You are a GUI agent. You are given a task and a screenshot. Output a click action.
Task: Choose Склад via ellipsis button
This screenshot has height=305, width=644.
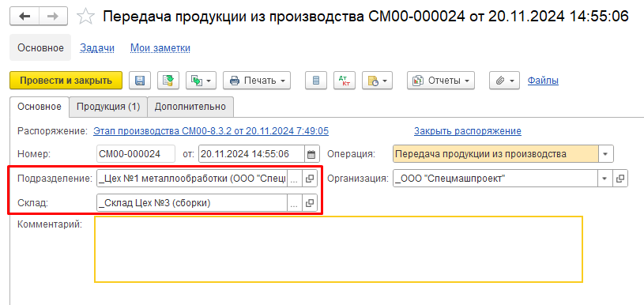pos(295,203)
